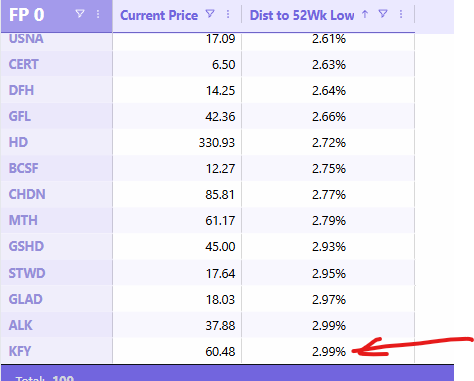Select the STWD ticker
474x381 pixels.
pyautogui.click(x=27, y=273)
